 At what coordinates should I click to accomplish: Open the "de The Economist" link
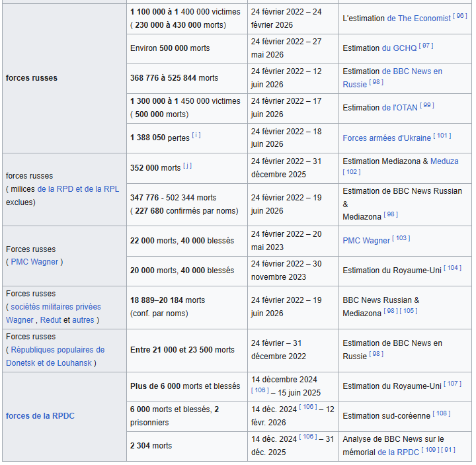tap(419, 19)
